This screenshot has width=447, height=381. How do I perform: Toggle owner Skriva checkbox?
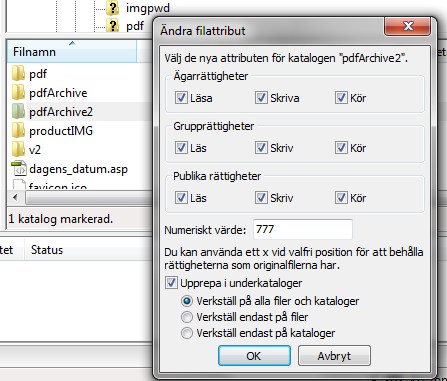(261, 98)
